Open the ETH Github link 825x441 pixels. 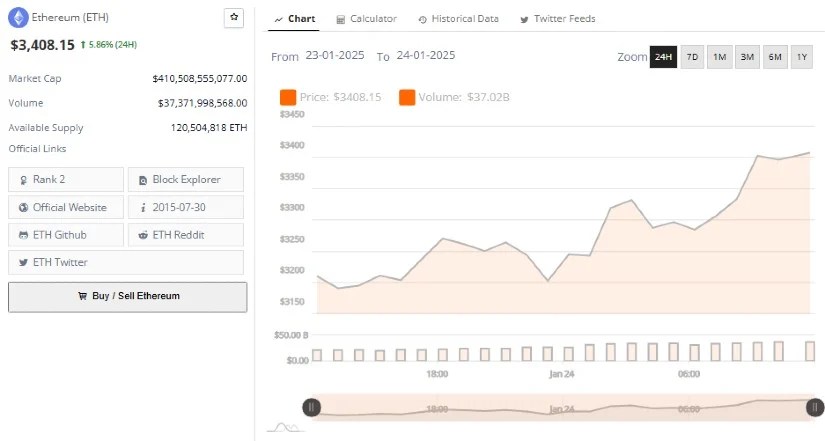62,235
